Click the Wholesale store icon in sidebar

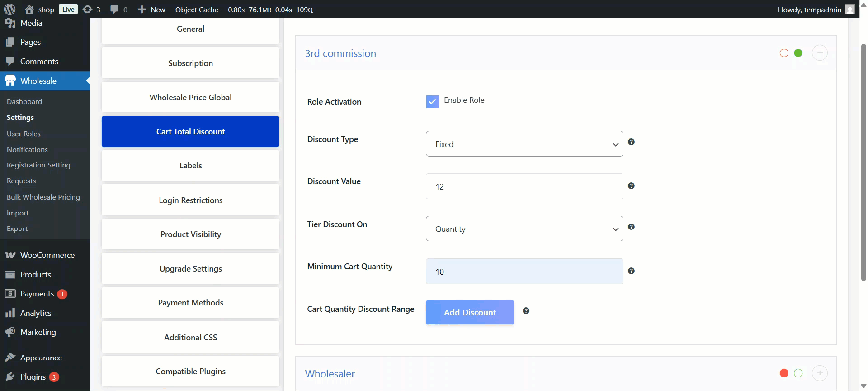point(10,81)
